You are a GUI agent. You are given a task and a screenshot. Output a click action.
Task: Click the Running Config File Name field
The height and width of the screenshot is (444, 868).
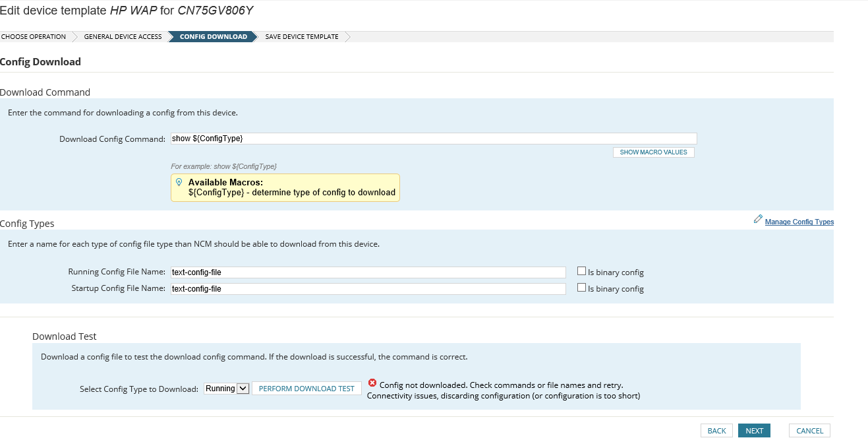tap(368, 272)
